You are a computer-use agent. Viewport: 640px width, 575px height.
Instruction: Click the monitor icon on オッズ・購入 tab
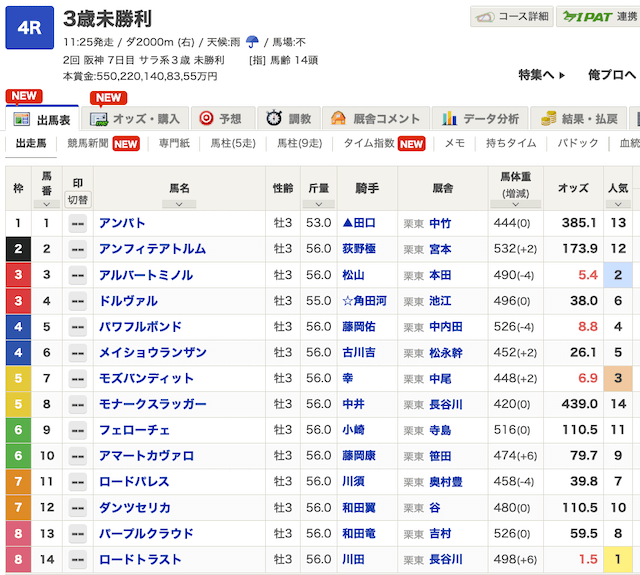click(x=99, y=119)
